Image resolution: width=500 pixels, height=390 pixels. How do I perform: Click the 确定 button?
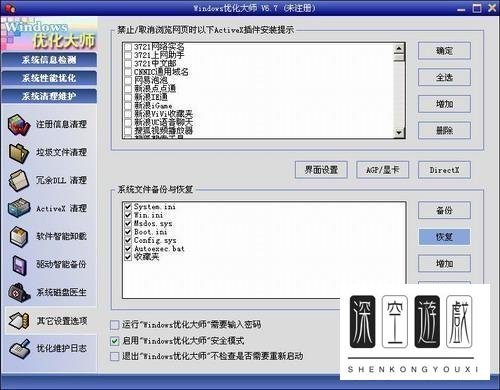pos(444,51)
